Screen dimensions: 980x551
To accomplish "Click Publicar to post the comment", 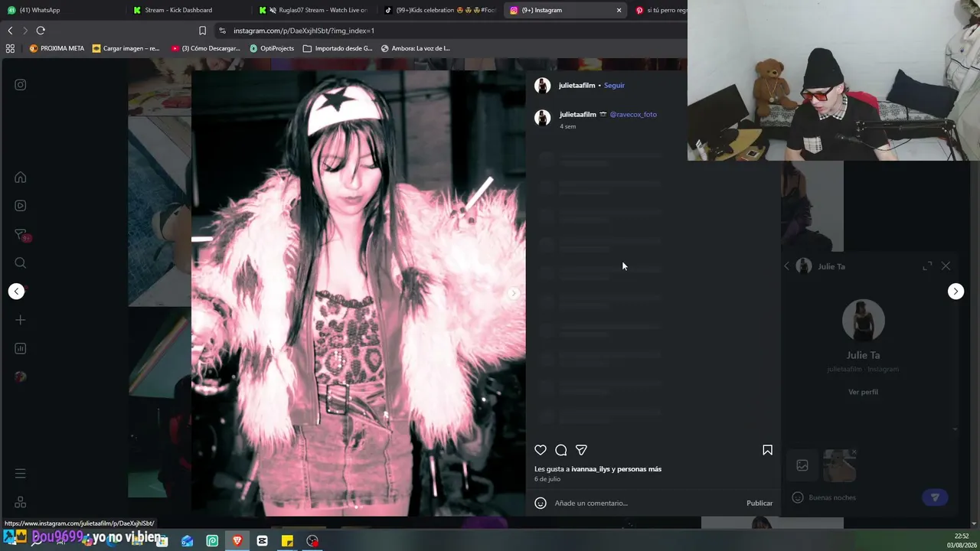I will click(759, 503).
